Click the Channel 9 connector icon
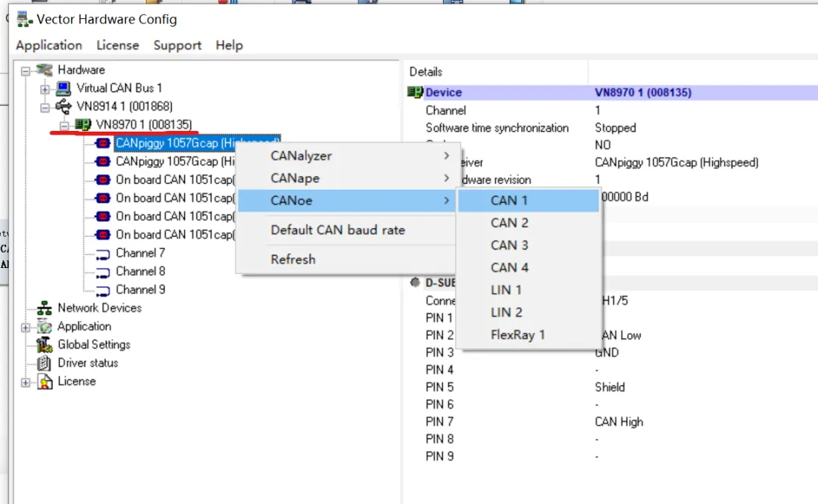Viewport: 818px width, 504px height. tap(103, 291)
